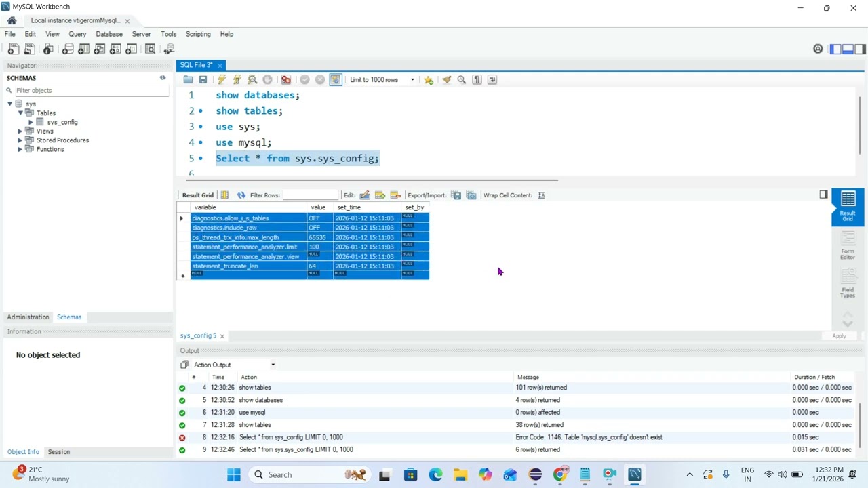868x488 pixels.
Task: Import records from an external file
Action: (x=471, y=195)
